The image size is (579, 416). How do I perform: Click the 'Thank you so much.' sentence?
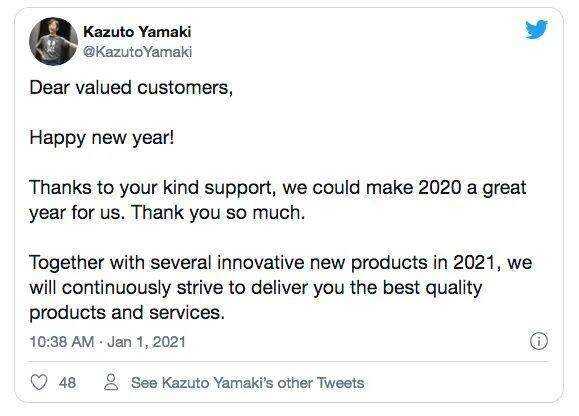point(218,213)
